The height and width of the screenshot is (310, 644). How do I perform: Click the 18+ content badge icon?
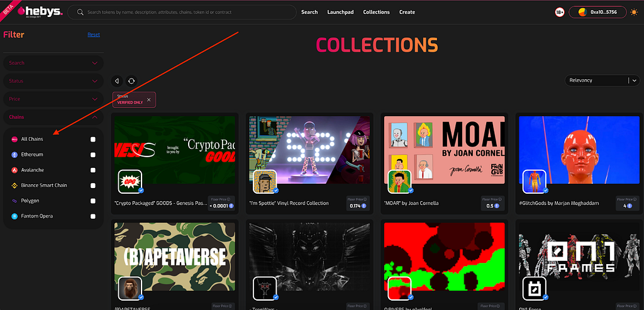(x=559, y=13)
